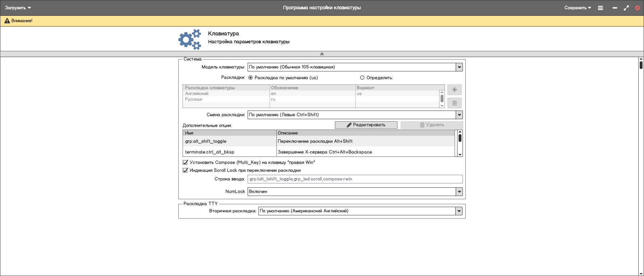Click the blue gears keyboard settings icon
The image size is (644, 276).
(x=189, y=39)
